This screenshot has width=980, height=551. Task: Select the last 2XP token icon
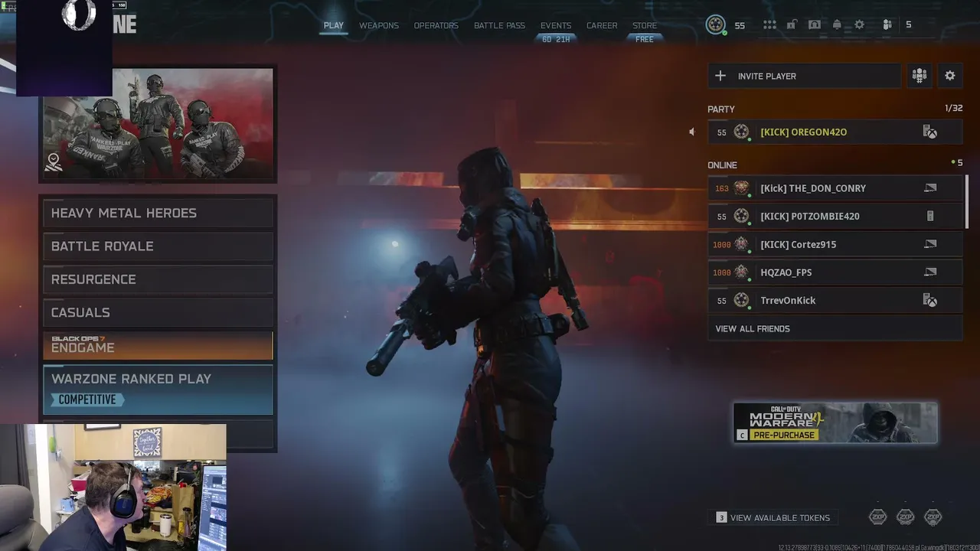coord(933,517)
